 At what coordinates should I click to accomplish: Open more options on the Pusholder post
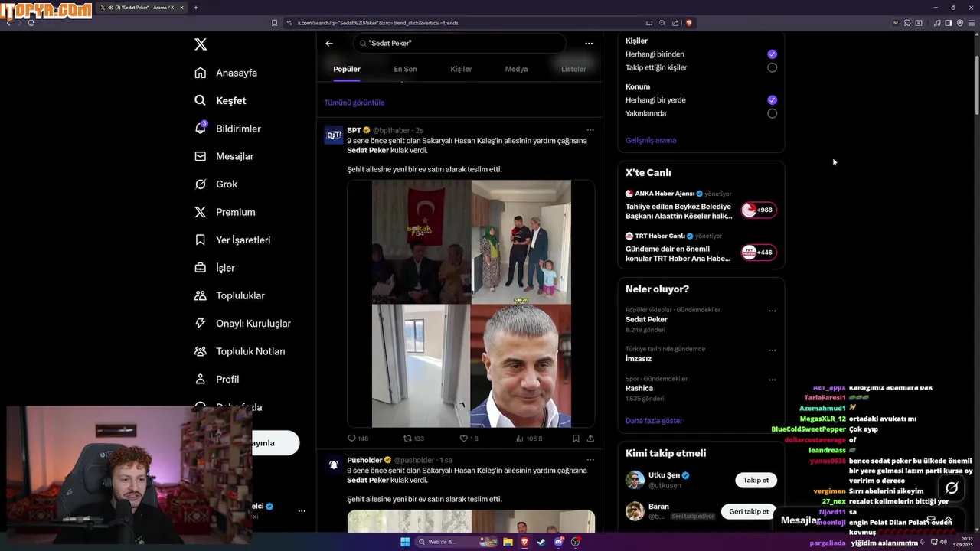(590, 460)
